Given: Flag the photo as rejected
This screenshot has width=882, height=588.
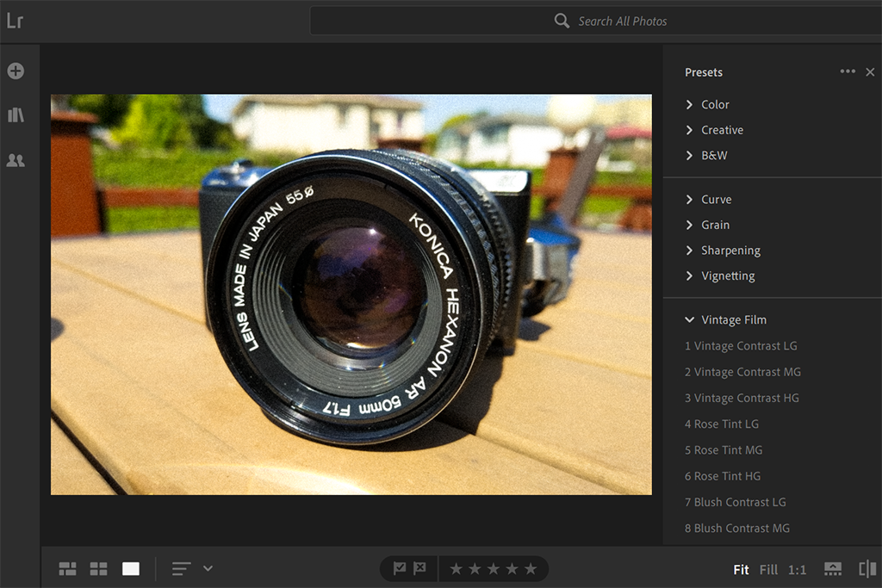Looking at the screenshot, I should click(x=419, y=568).
